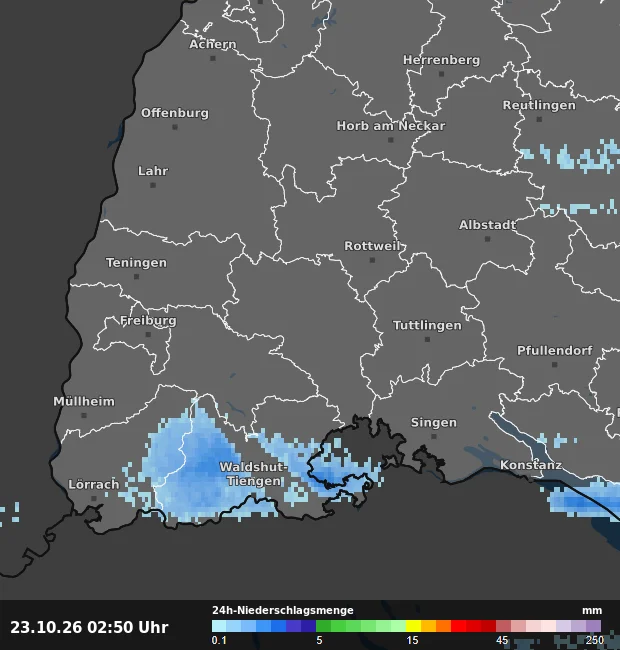Click the Pfullendorf location marker square
The image size is (620, 650).
(x=555, y=365)
